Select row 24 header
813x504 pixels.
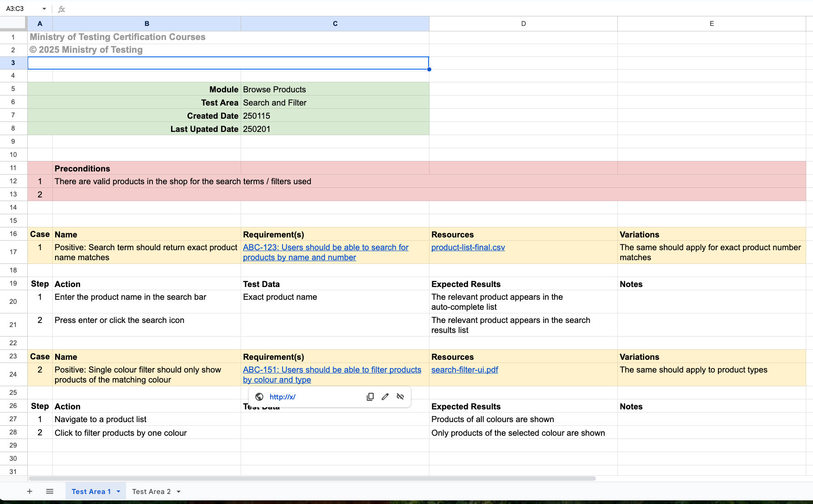coord(13,374)
